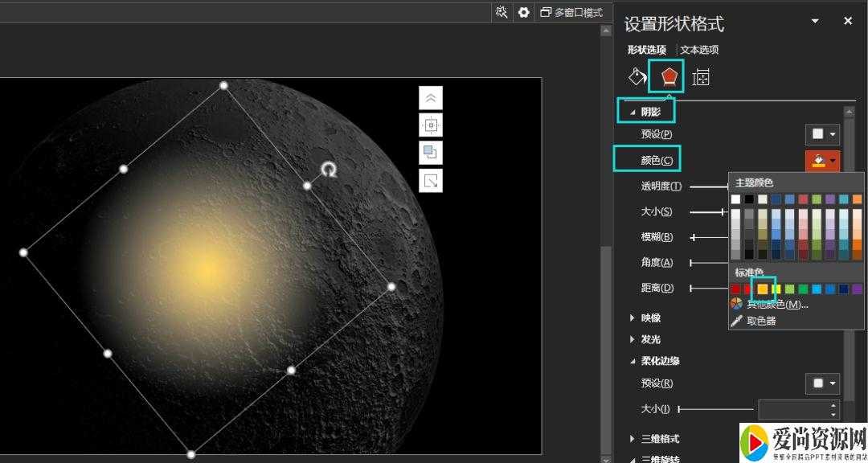Click the 多窗口模式 multi-window button
The width and height of the screenshot is (868, 463).
click(x=571, y=12)
